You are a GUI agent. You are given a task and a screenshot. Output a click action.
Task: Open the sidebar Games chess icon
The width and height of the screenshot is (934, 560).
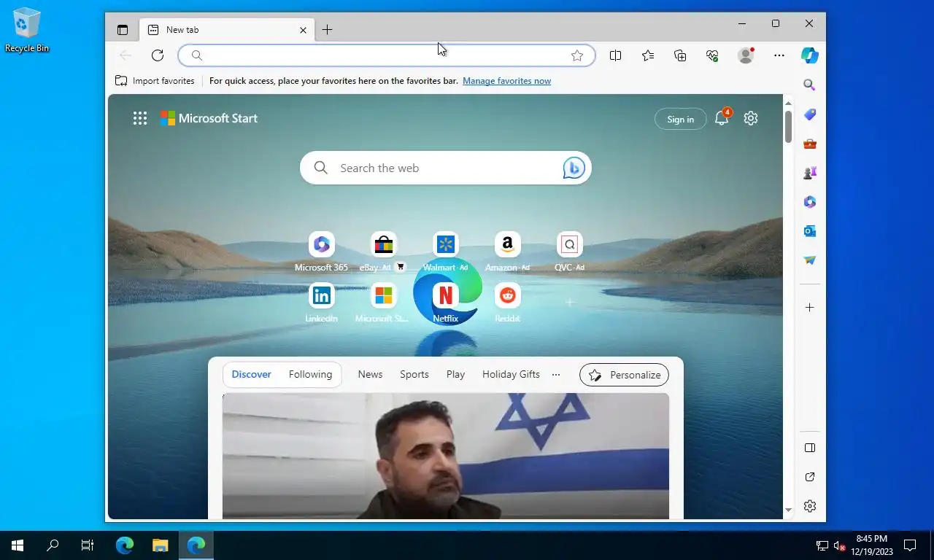(809, 173)
